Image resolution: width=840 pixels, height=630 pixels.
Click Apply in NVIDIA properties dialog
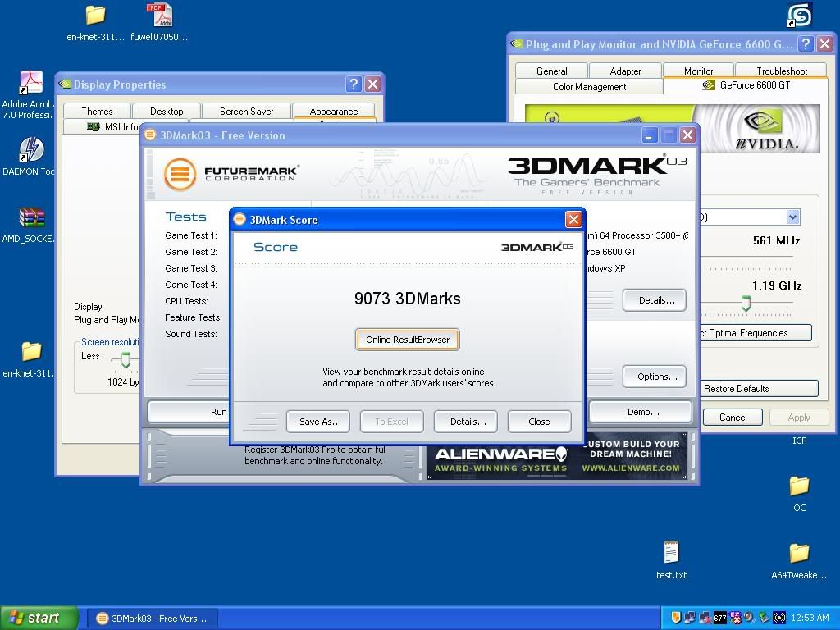tap(799, 418)
